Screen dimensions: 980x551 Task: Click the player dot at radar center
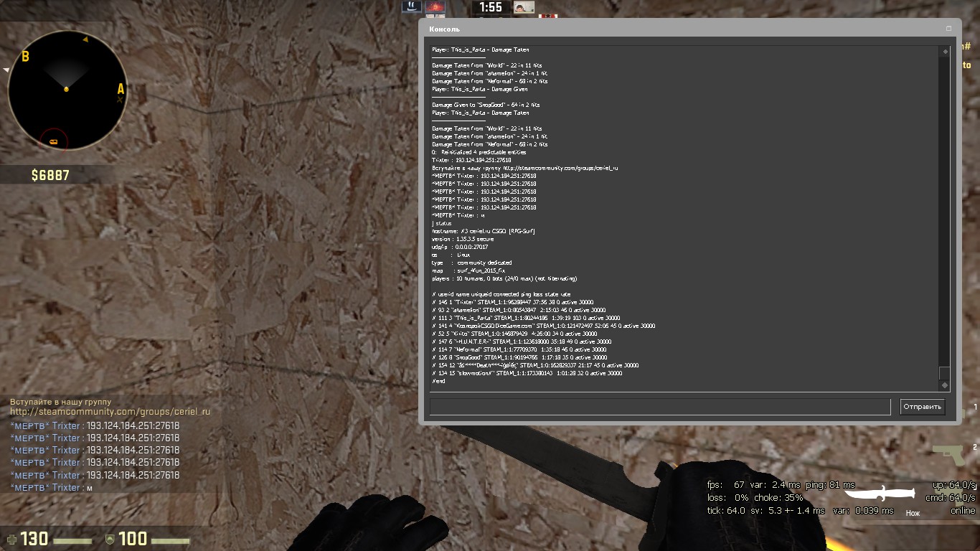67,89
